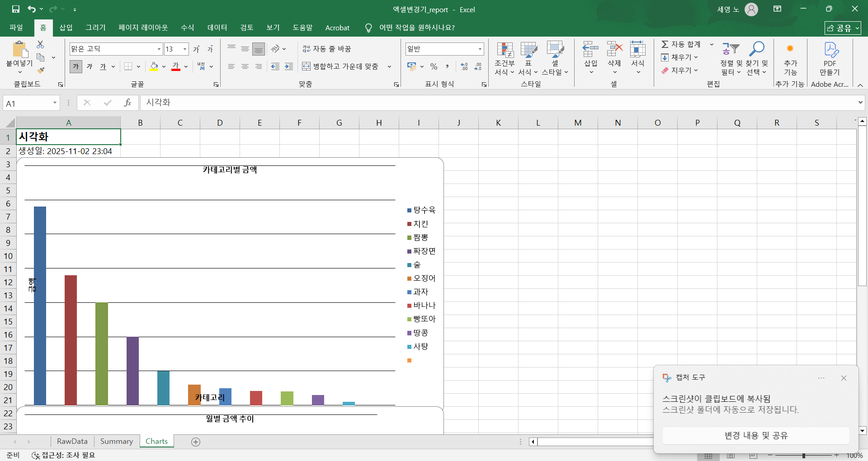This screenshot has height=461, width=868.
Task: Click the insert function fx icon
Action: [x=127, y=103]
